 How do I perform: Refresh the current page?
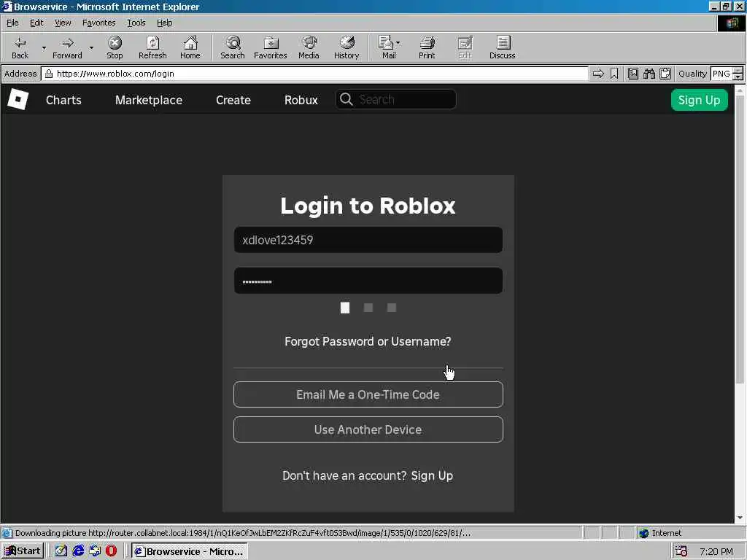pyautogui.click(x=152, y=47)
